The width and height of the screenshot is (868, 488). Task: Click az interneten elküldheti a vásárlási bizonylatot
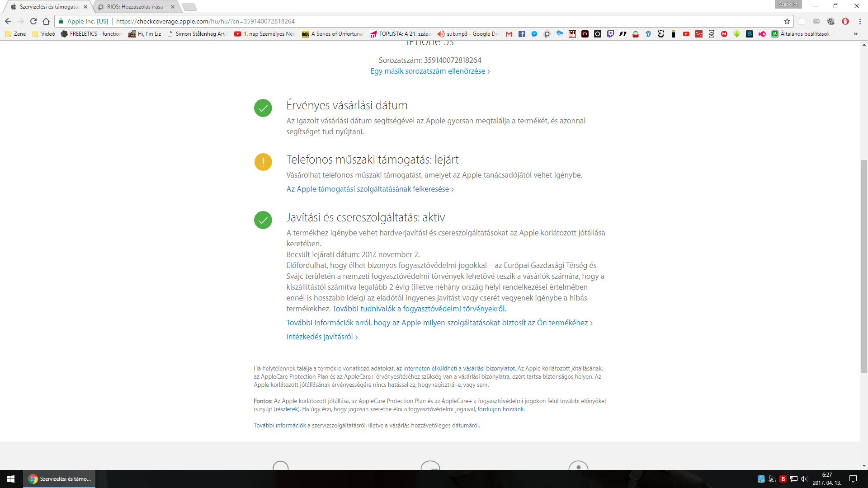click(x=456, y=369)
